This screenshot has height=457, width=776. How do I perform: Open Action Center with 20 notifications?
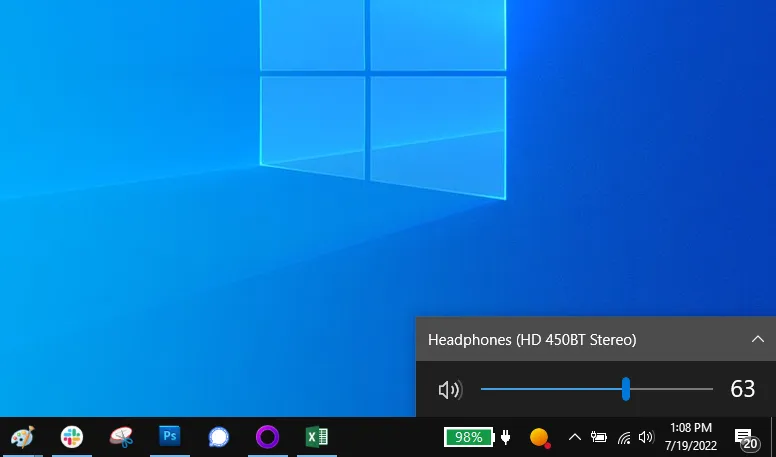(745, 437)
